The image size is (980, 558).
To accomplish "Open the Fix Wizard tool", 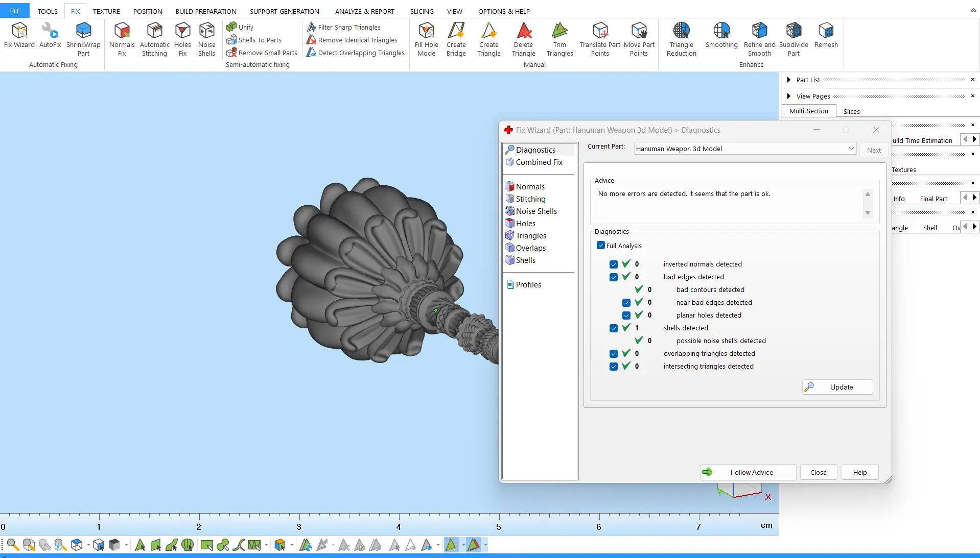I will pyautogui.click(x=19, y=36).
